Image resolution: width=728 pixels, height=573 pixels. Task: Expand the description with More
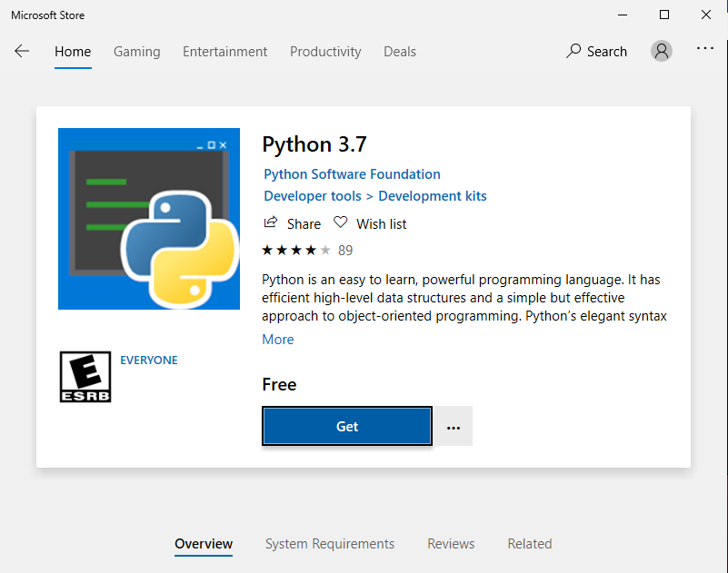coord(277,340)
